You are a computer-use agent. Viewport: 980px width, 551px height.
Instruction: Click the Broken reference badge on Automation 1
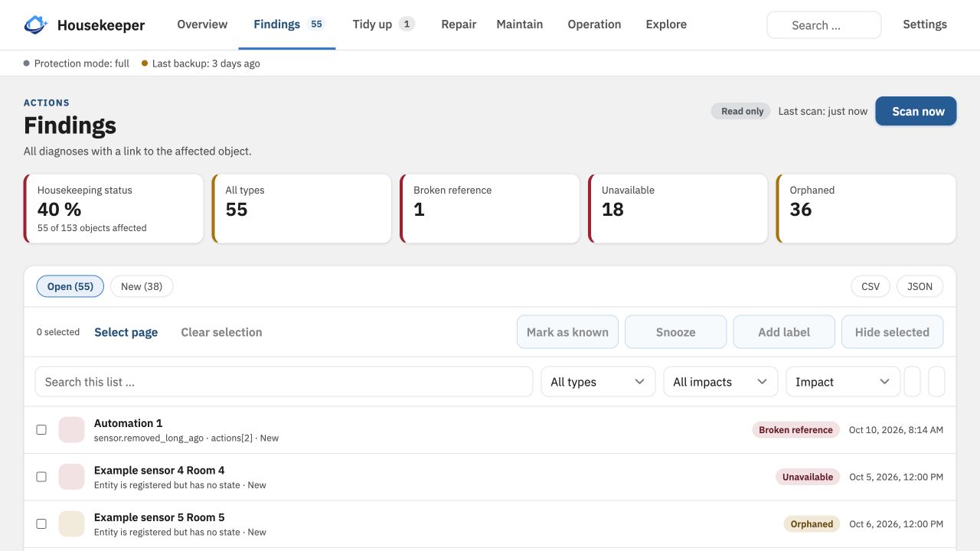point(795,430)
